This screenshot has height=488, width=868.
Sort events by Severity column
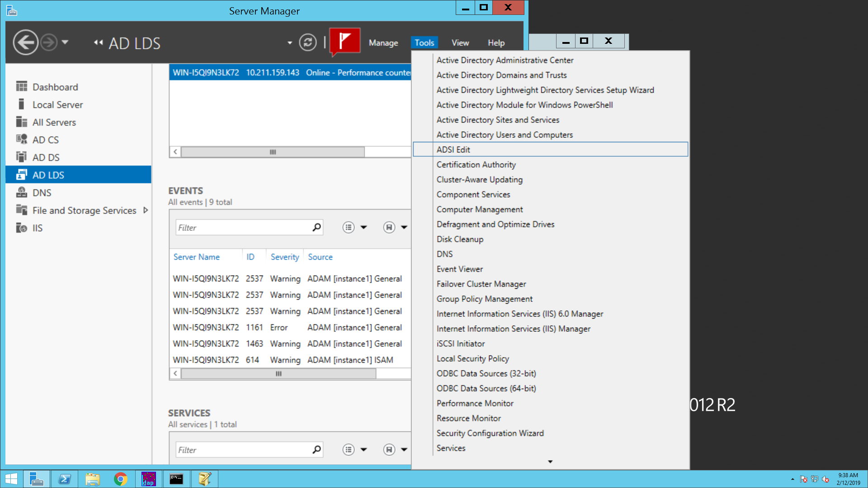point(284,257)
